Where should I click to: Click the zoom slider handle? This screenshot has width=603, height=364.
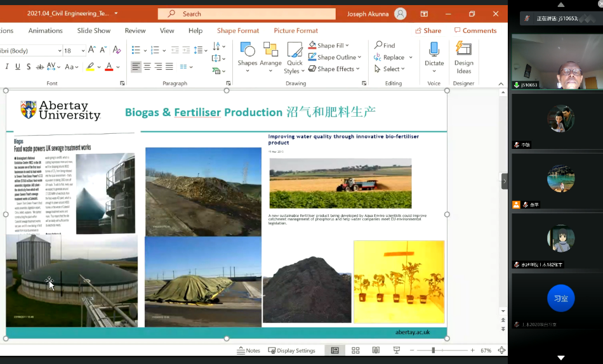point(434,351)
